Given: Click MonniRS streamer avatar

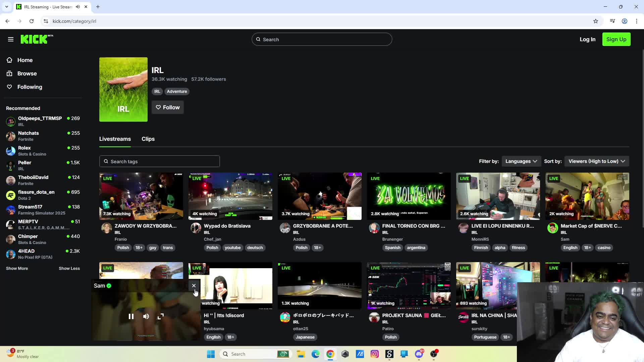Looking at the screenshot, I should tap(464, 228).
